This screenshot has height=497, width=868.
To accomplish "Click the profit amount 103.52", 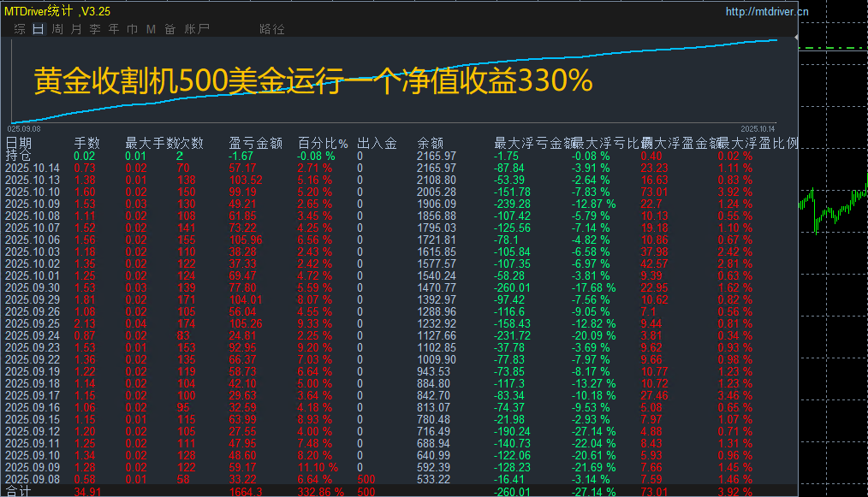I will coord(246,180).
